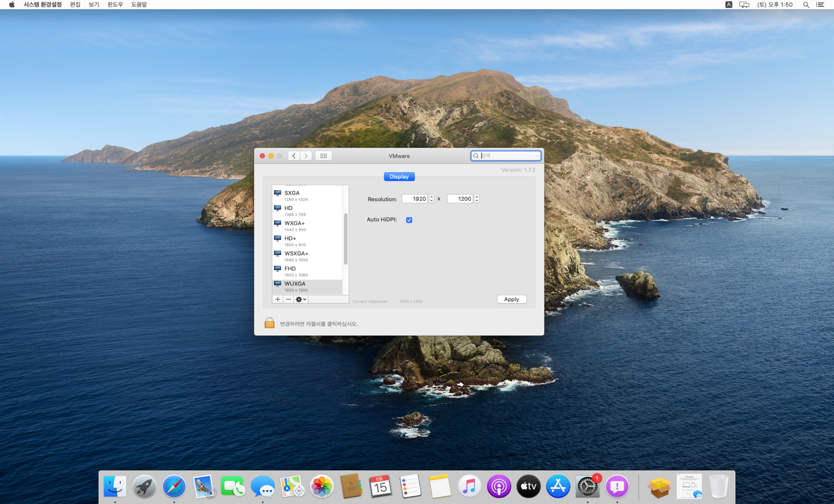Launch Launchpad from the Dock
This screenshot has height=504, width=834.
[144, 486]
